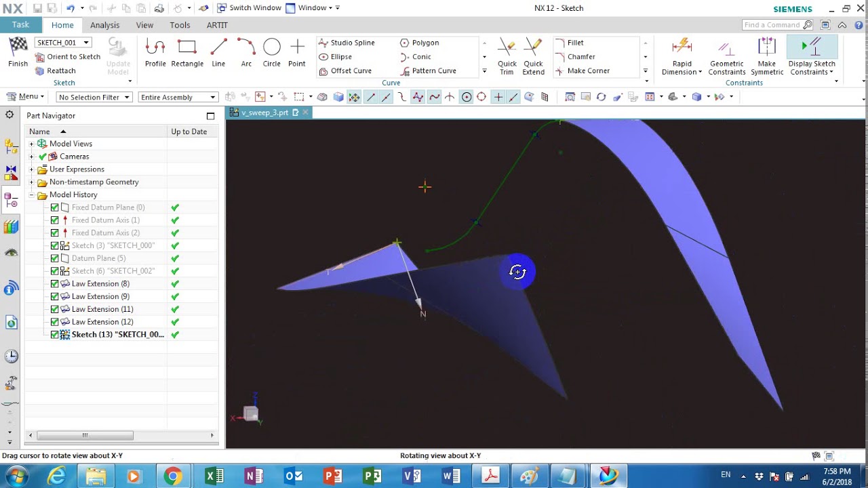Image resolution: width=868 pixels, height=488 pixels.
Task: Choose the Polygon tool
Action: tap(419, 43)
